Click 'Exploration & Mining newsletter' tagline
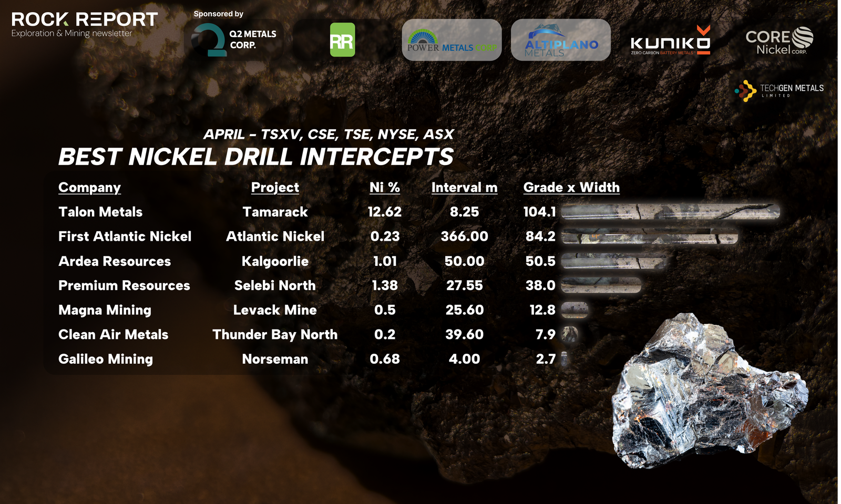This screenshot has height=504, width=841. (x=71, y=33)
